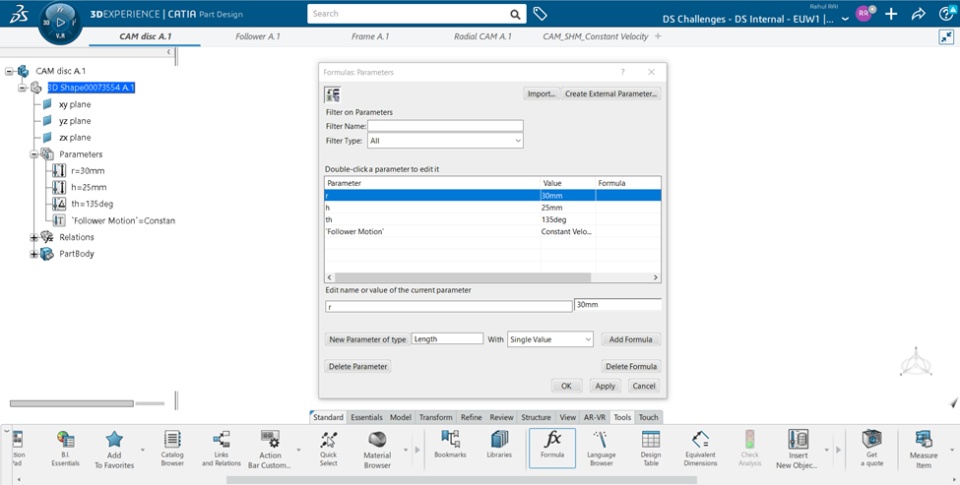This screenshot has height=485, width=960.
Task: Click Cancel in Formulas dialog
Action: (644, 386)
